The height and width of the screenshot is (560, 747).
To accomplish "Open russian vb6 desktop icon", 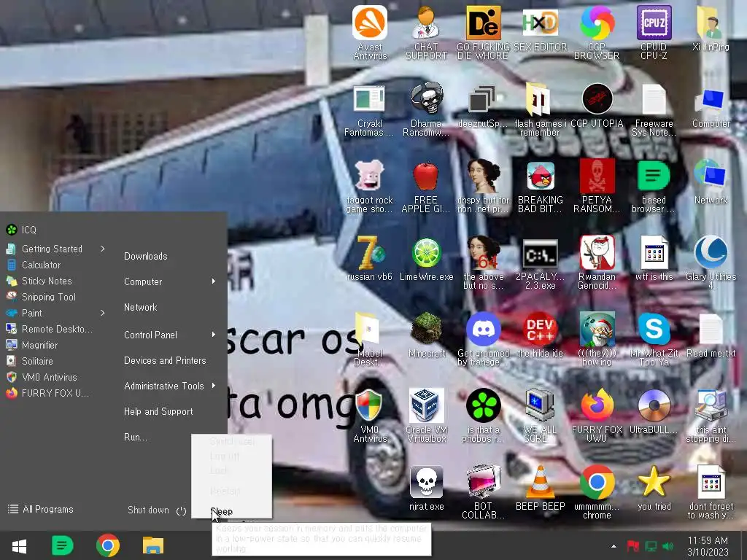I will pyautogui.click(x=370, y=259).
